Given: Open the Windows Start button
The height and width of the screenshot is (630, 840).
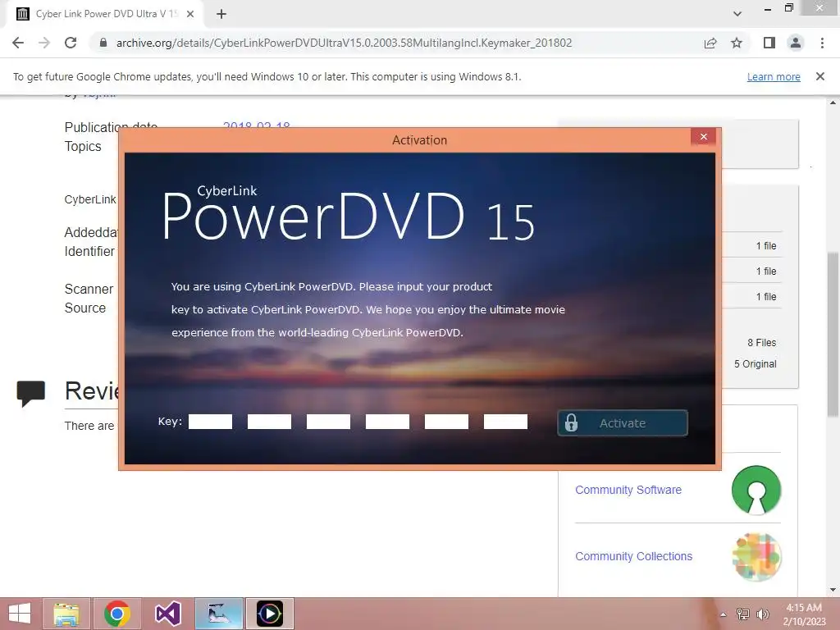Looking at the screenshot, I should (20, 614).
